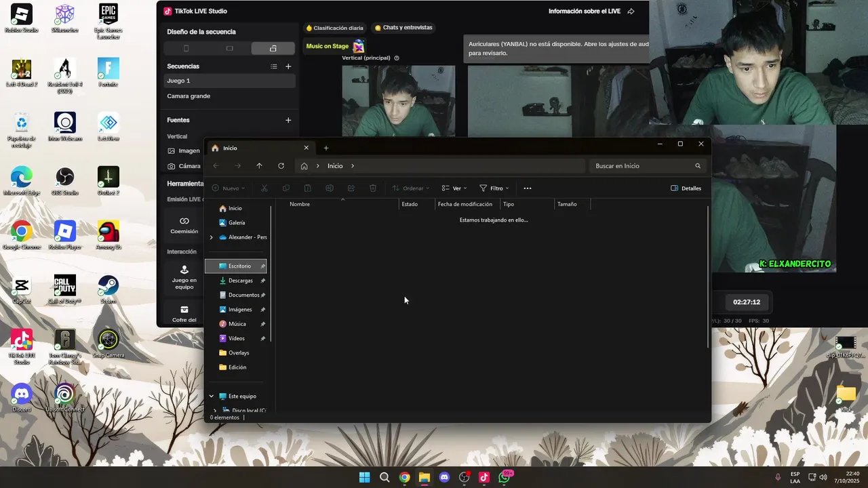Open Descargas in the sidebar
Screen dimensions: 868x488
coord(236,281)
